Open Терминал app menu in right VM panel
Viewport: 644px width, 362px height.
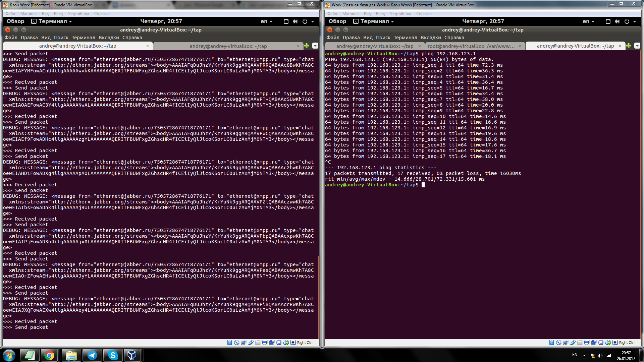pyautogui.click(x=374, y=21)
